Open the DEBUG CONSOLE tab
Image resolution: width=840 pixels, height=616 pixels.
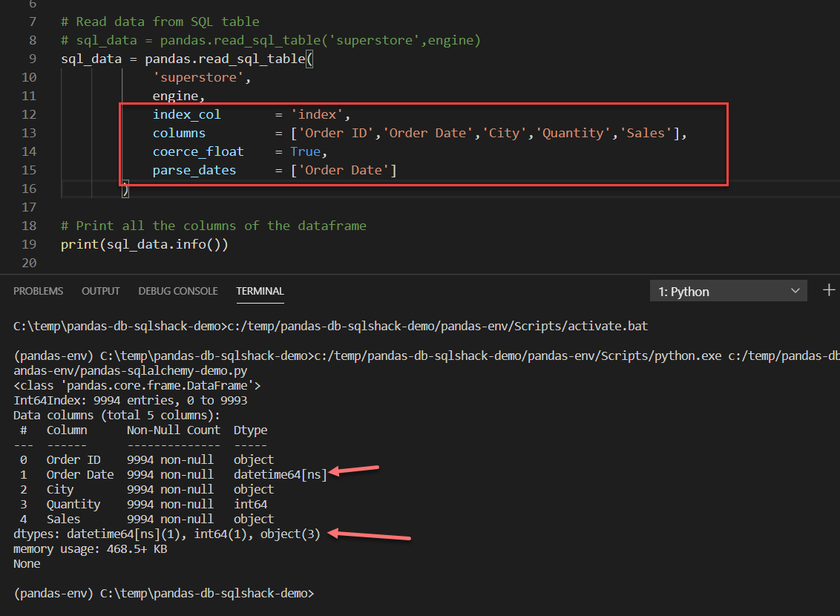click(177, 291)
